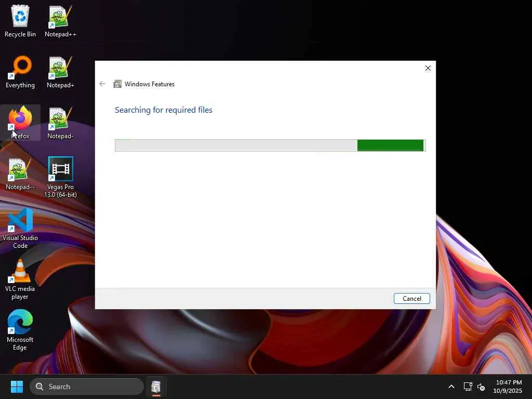Cancel the Windows Features file search
Viewport: 532px width, 399px height.
pos(411,299)
